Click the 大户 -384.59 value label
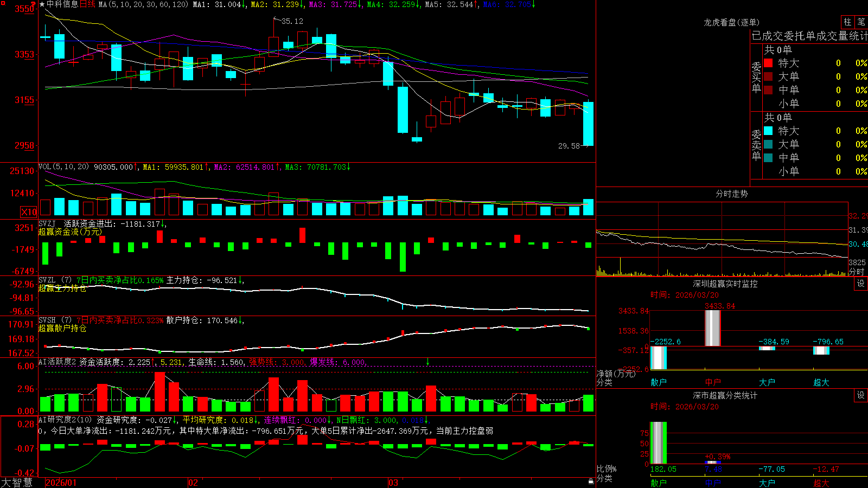The height and width of the screenshot is (488, 868). point(774,342)
